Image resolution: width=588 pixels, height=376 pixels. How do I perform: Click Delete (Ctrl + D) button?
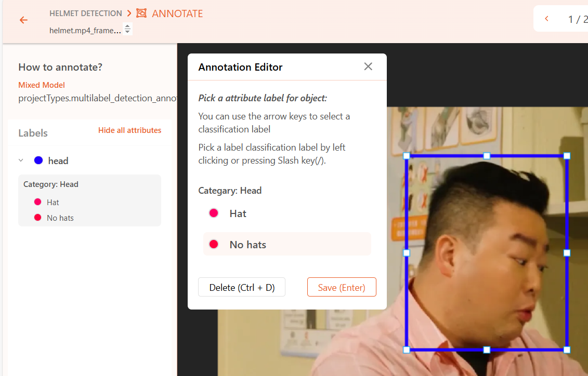pos(242,287)
